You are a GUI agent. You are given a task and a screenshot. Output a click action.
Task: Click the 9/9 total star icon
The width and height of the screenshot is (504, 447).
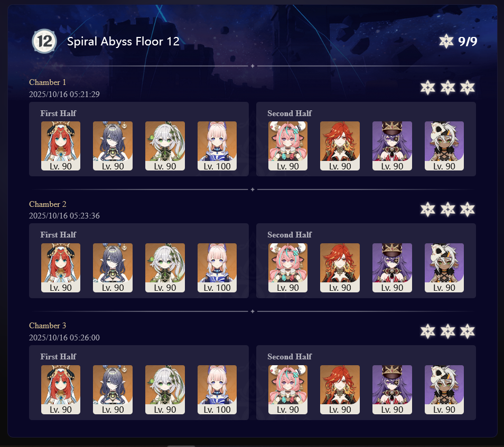pos(446,41)
